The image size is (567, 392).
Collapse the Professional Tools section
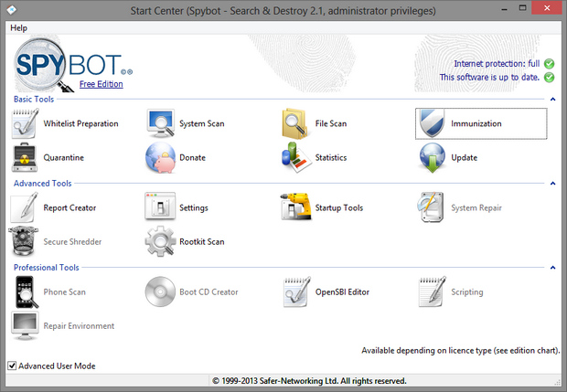pos(553,268)
